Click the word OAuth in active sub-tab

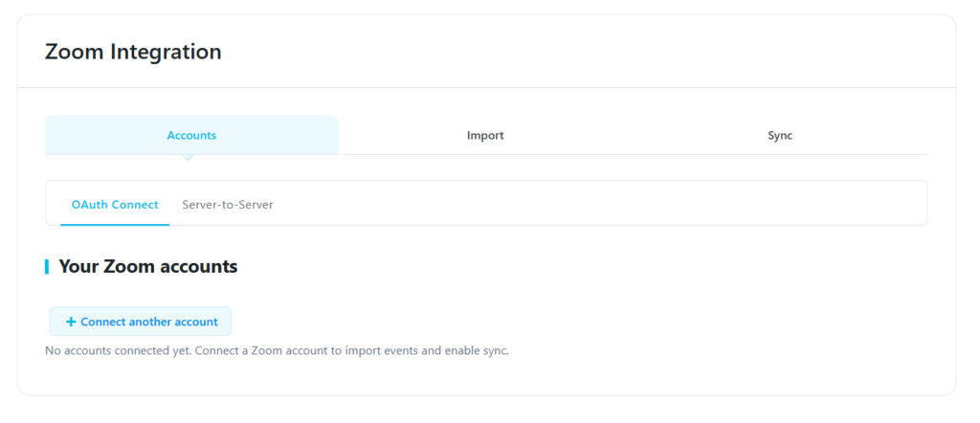pos(85,204)
